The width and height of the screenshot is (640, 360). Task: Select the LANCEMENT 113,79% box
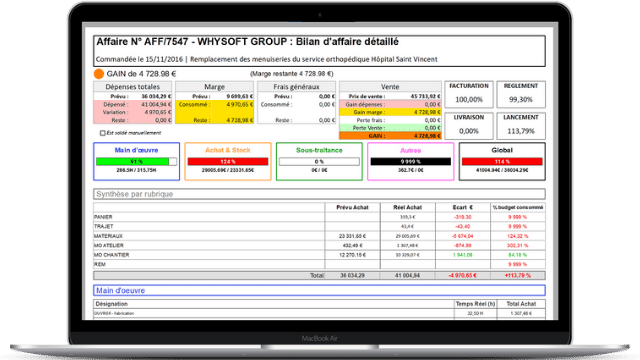pyautogui.click(x=521, y=126)
